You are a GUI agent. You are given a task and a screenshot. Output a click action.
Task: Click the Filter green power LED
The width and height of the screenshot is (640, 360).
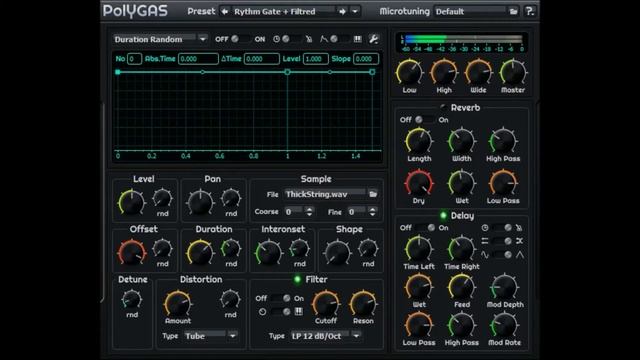click(297, 279)
